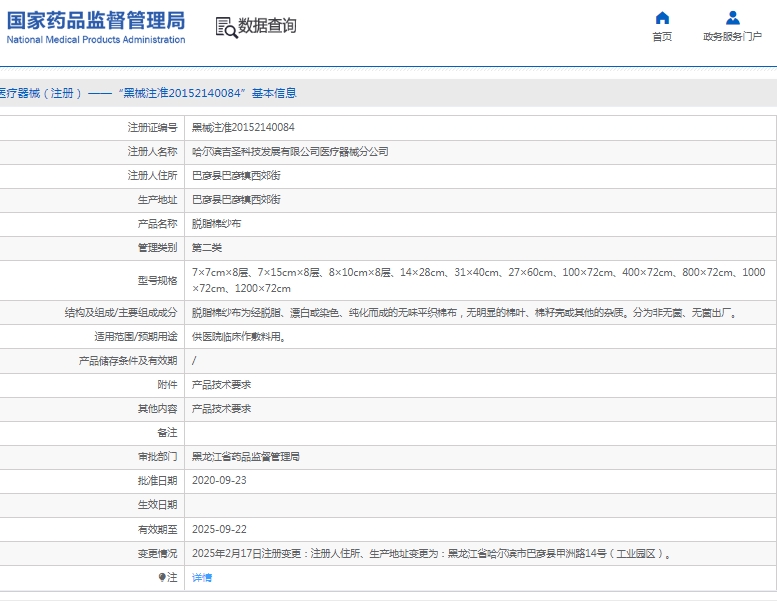This screenshot has height=601, width=777.
Task: Click the 生产地址 label
Action: [x=157, y=200]
